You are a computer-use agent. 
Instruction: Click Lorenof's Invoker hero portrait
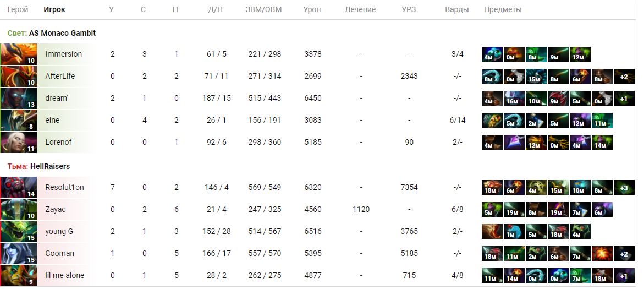pos(19,142)
